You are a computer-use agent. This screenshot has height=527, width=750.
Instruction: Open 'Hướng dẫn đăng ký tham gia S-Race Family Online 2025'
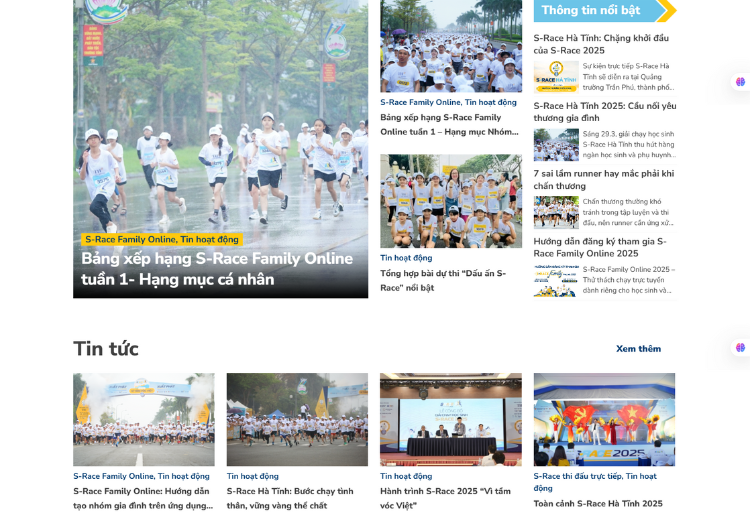tap(600, 247)
